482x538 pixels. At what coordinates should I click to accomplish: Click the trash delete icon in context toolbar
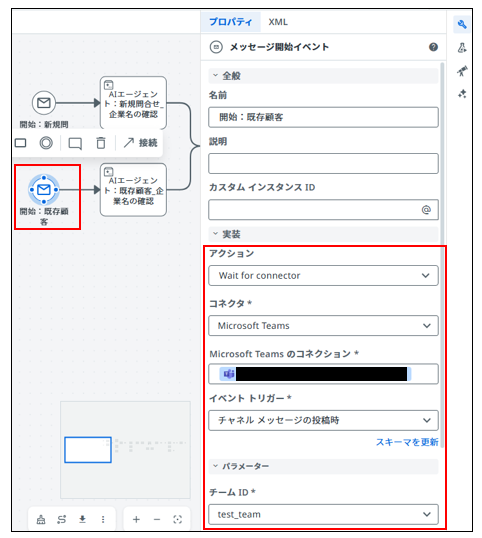tap(101, 143)
